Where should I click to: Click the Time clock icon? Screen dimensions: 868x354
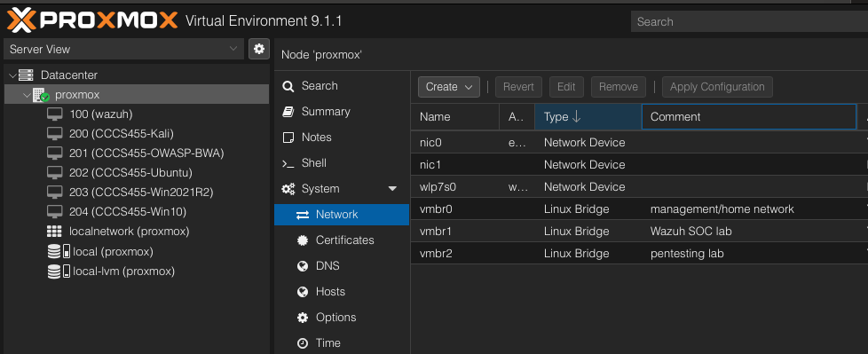point(303,343)
